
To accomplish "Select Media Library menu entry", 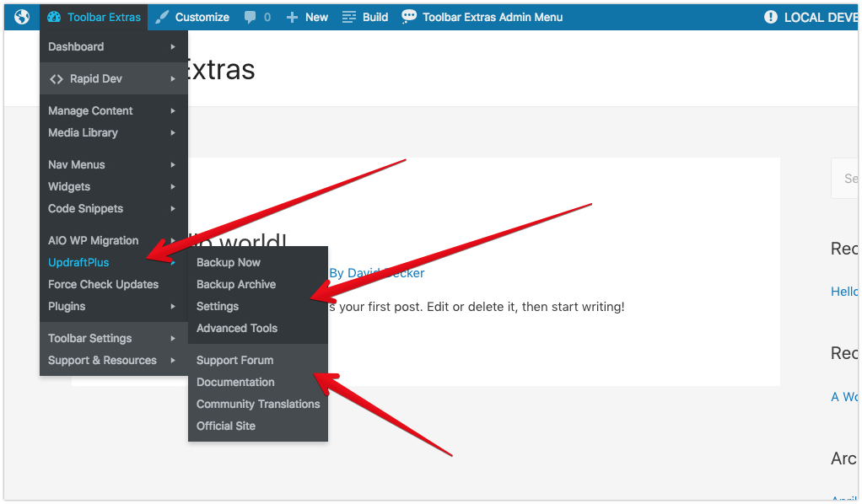I will (113, 132).
